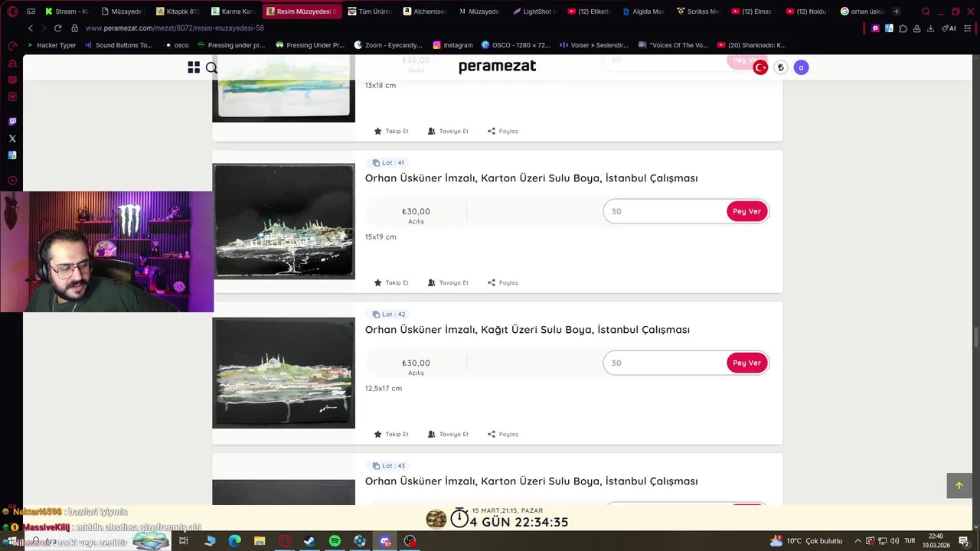
Task: Open Lot 41 title Karton Üzeri Sulu Boya
Action: tap(531, 178)
